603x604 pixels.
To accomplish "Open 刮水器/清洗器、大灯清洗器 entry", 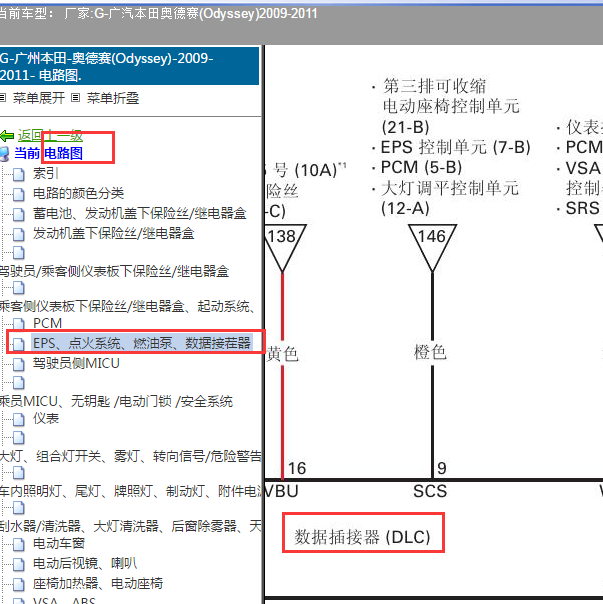I will tap(130, 526).
